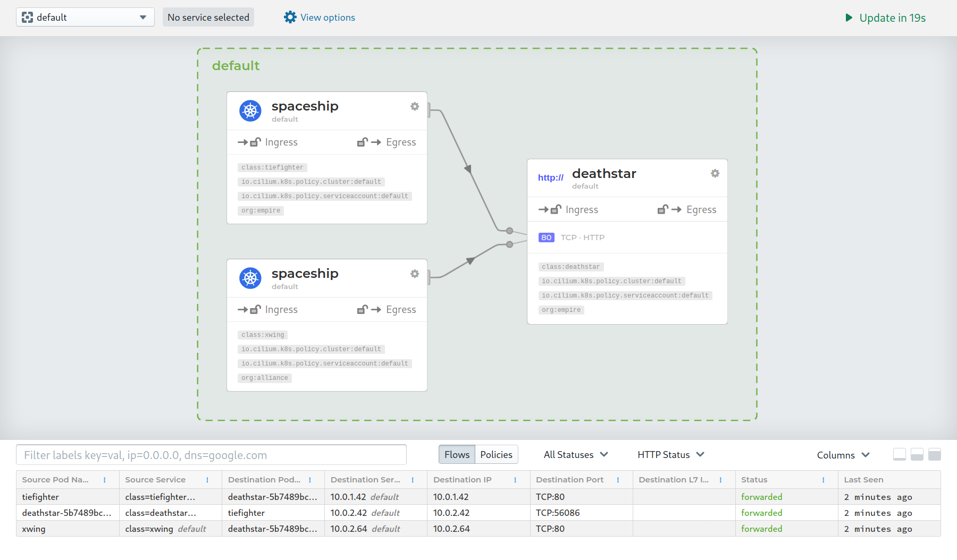Open settings gear on the deathstar card
Image resolution: width=957 pixels, height=560 pixels.
point(715,173)
